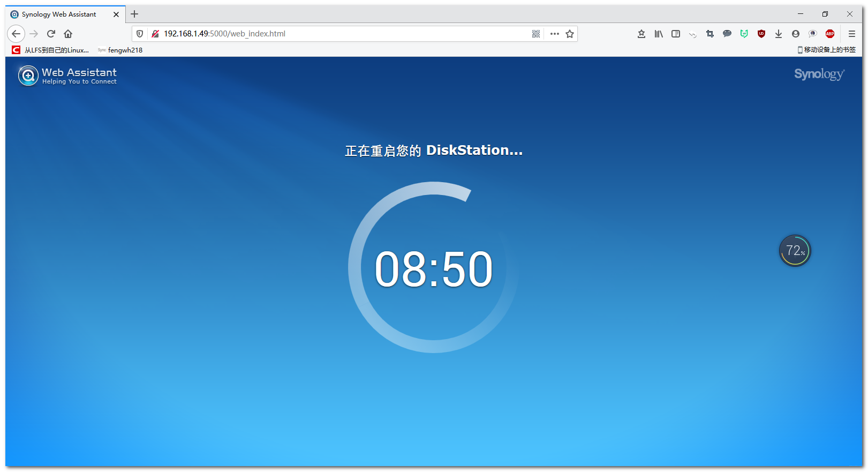Viewport: 868px width, 472px height.
Task: Open the Firefox hamburger menu
Action: [852, 34]
